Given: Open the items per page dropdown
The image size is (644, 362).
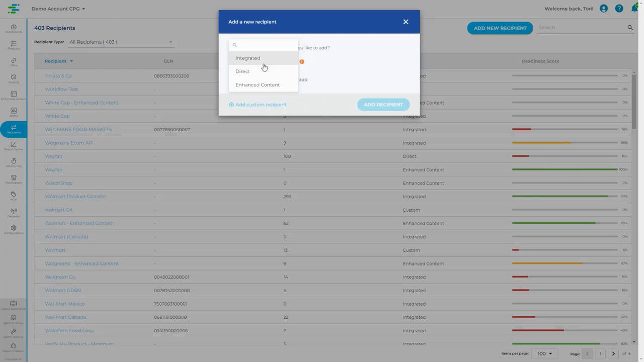Looking at the screenshot, I should (x=544, y=353).
